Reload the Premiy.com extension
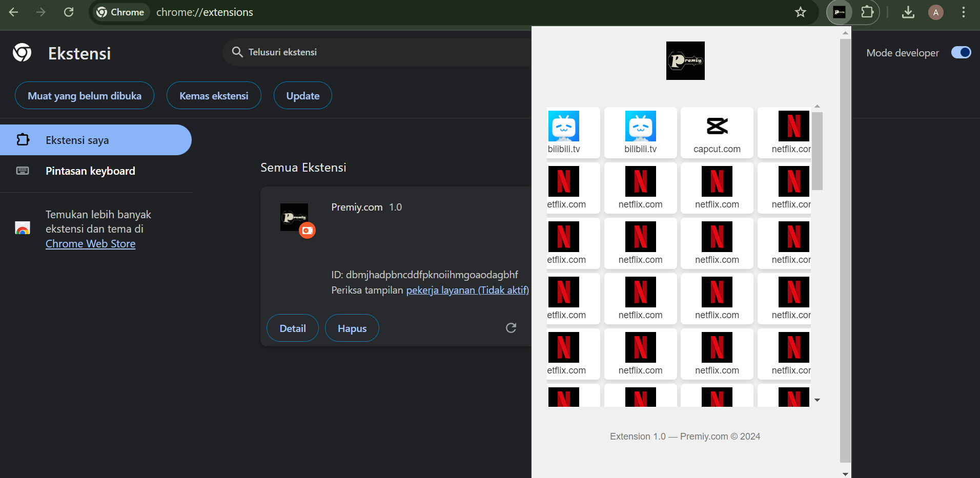 pyautogui.click(x=511, y=328)
